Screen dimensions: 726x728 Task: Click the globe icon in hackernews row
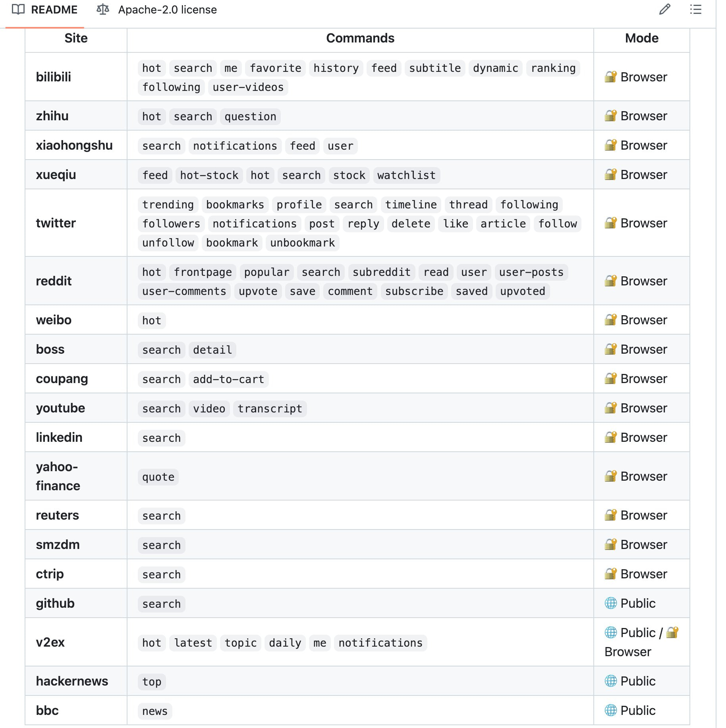coord(610,681)
